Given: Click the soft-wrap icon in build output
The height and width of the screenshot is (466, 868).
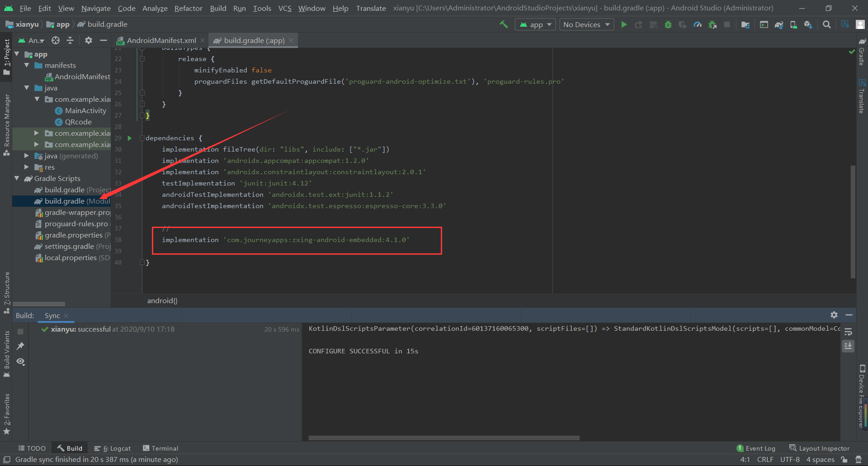Looking at the screenshot, I should 848,332.
